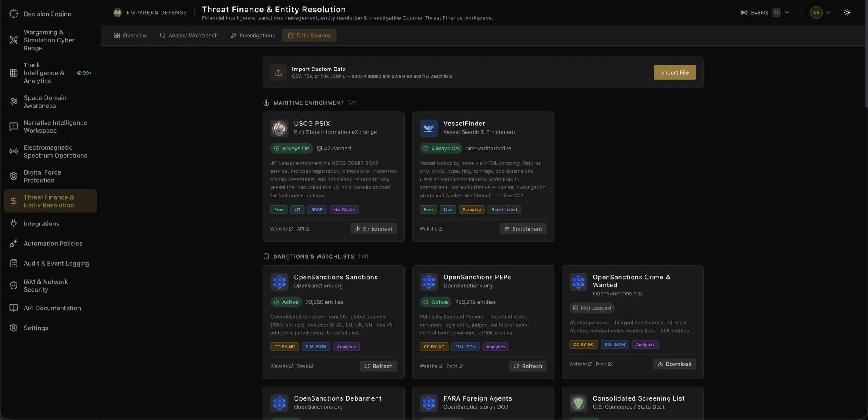Open IAM & Network Security icon
Image resolution: width=868 pixels, height=420 pixels.
point(14,286)
